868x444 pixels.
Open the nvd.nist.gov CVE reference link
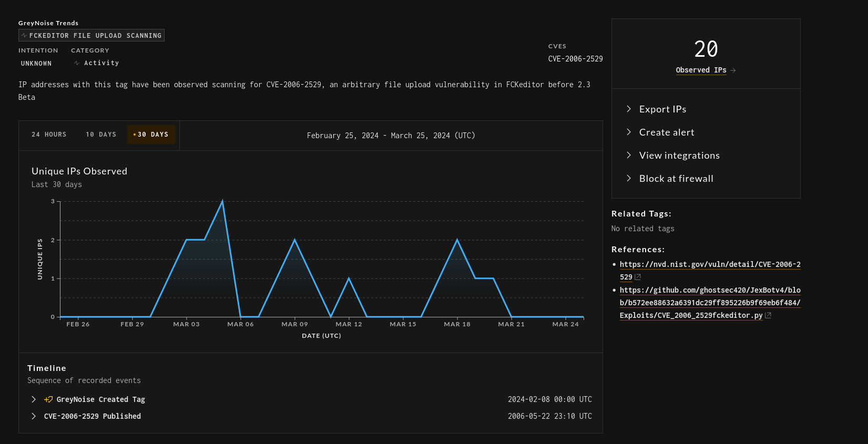710,264
